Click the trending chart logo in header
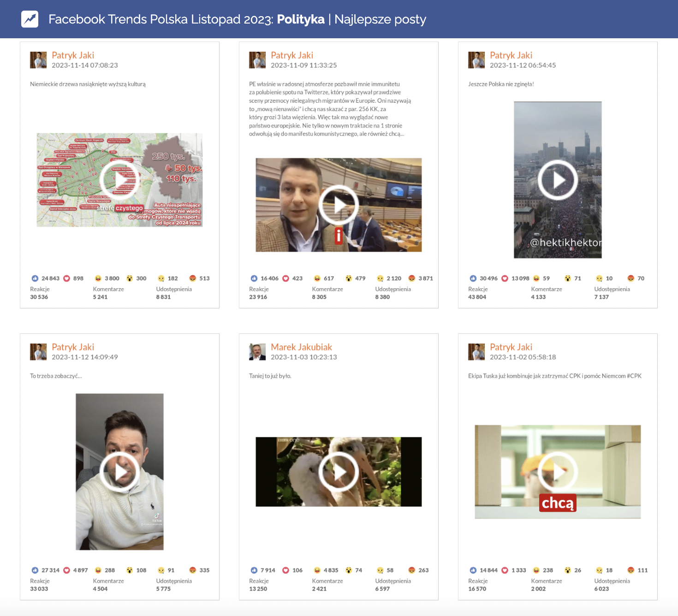Screen dimensions: 678x616 (30, 19)
